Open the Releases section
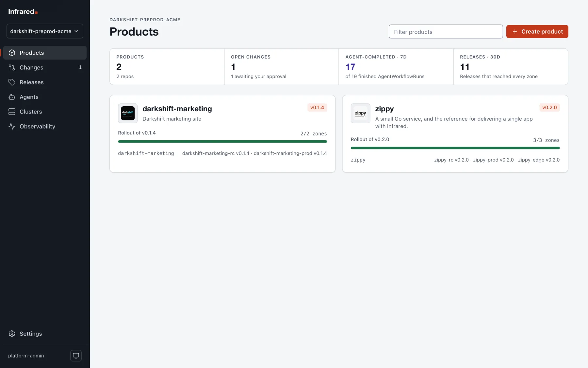Viewport: 588px width, 368px height. [45, 82]
